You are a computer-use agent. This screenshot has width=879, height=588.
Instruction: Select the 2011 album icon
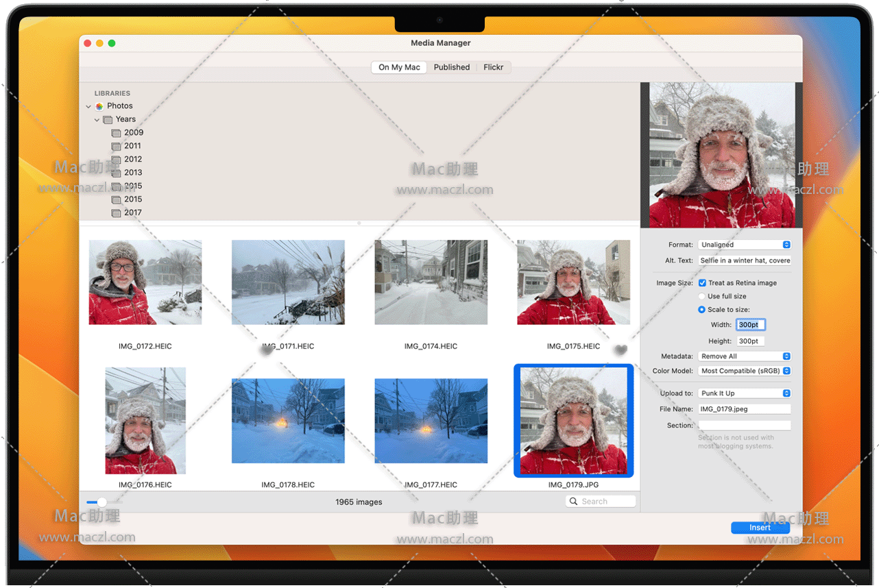[116, 146]
